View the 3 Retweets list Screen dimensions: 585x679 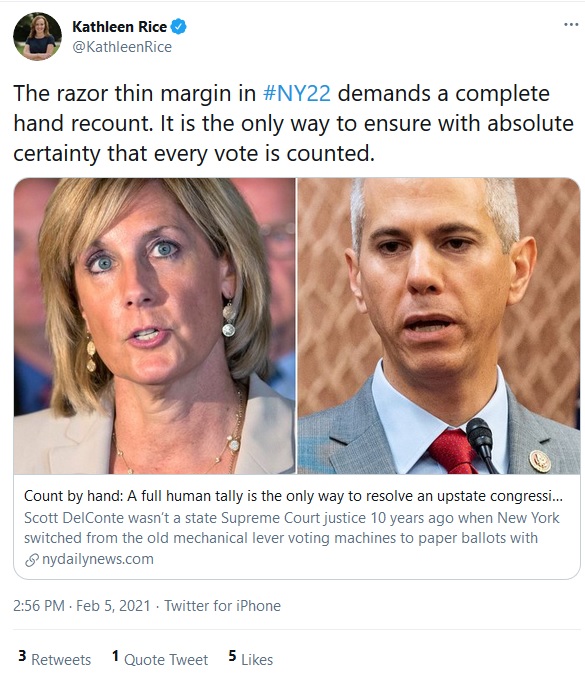(55, 659)
